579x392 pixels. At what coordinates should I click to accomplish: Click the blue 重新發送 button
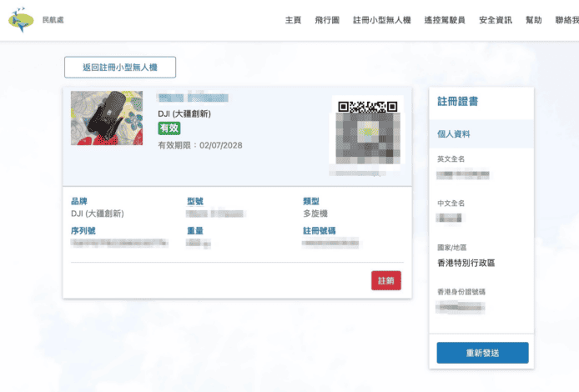pyautogui.click(x=482, y=353)
